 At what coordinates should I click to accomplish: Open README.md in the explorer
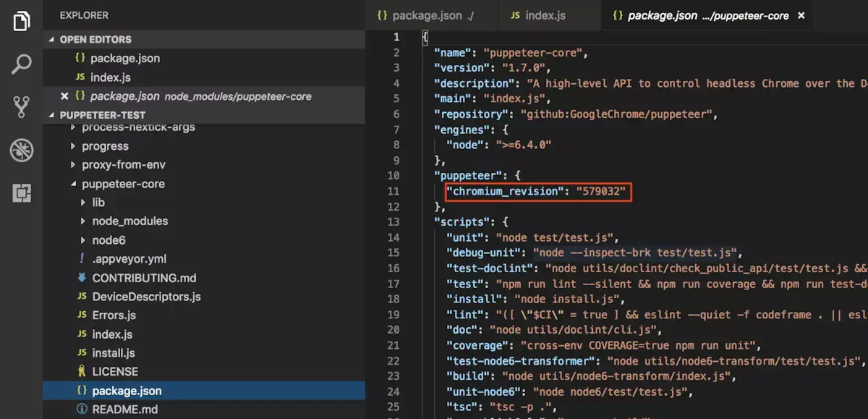click(x=125, y=410)
